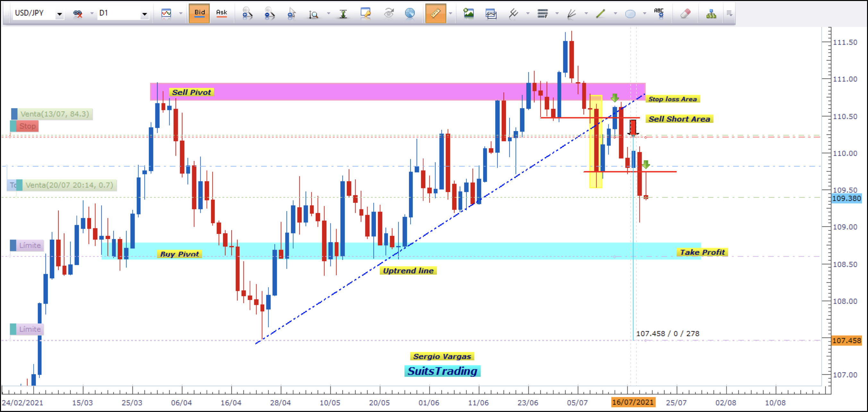Screen dimensions: 868x412
Task: Open the USD/JPY instrument dropdown
Action: coord(59,14)
